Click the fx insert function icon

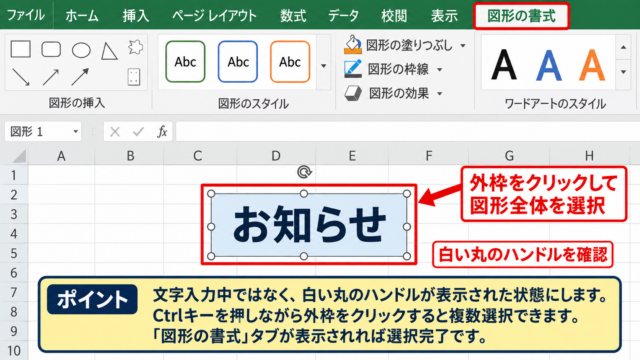coord(162,131)
